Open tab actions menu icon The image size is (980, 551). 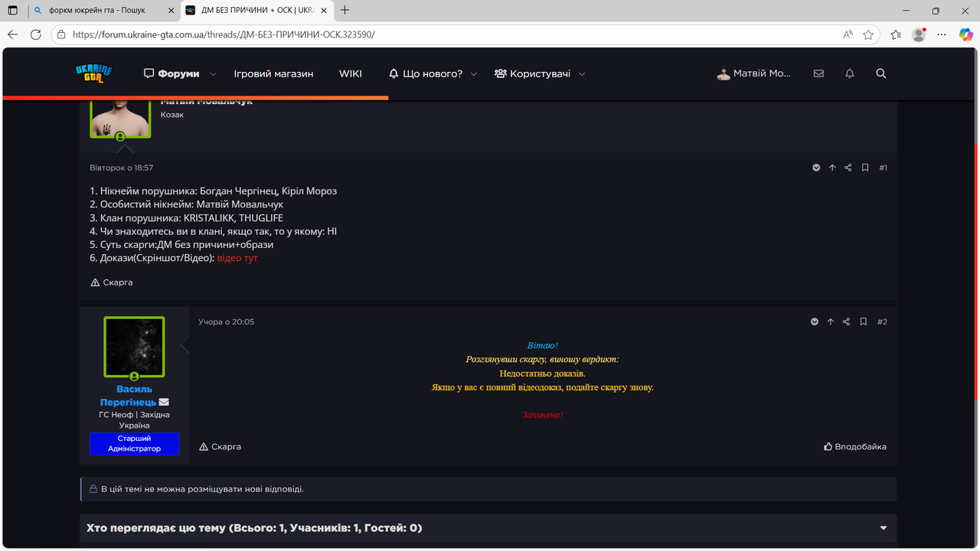click(12, 11)
